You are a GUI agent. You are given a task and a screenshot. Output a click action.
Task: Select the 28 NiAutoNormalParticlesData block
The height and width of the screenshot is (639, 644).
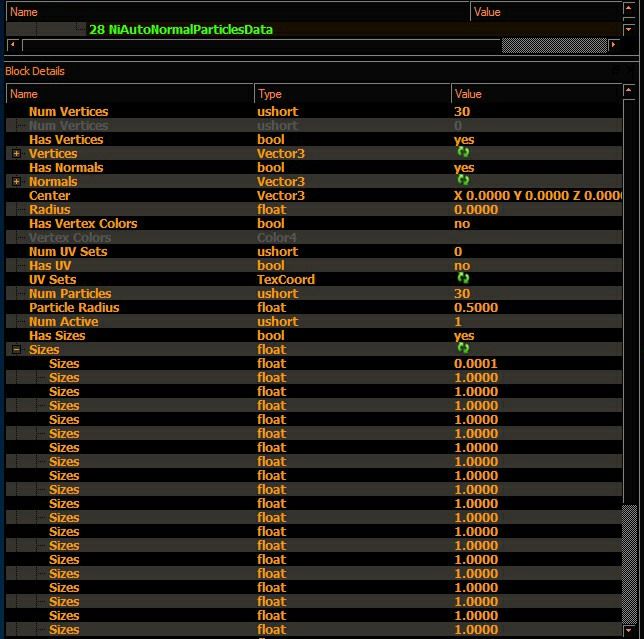pos(181,30)
